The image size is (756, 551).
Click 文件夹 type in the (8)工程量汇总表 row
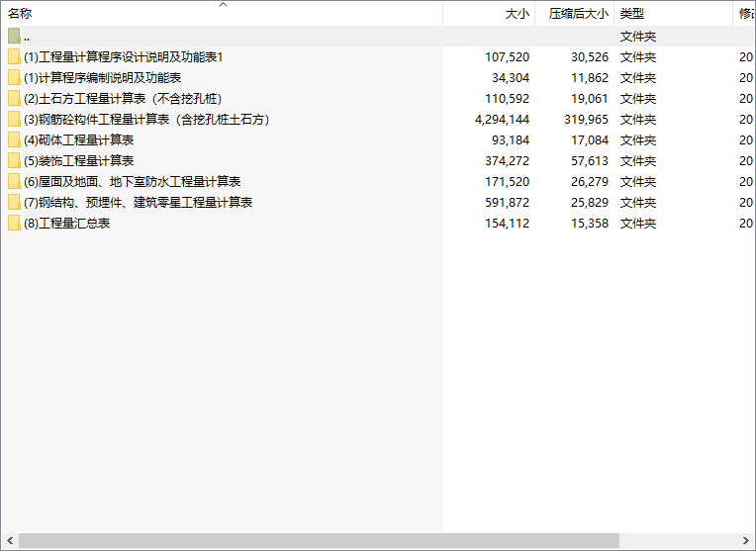638,223
